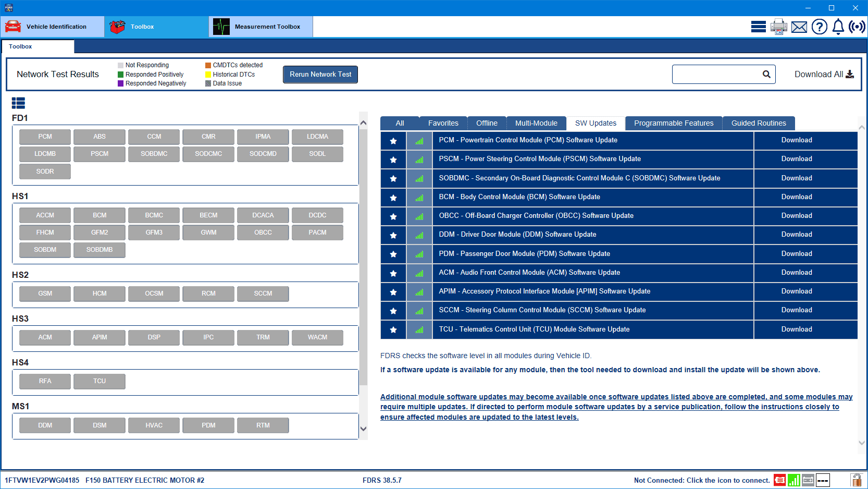This screenshot has height=489, width=868.
Task: Click Download All
Action: click(x=824, y=75)
